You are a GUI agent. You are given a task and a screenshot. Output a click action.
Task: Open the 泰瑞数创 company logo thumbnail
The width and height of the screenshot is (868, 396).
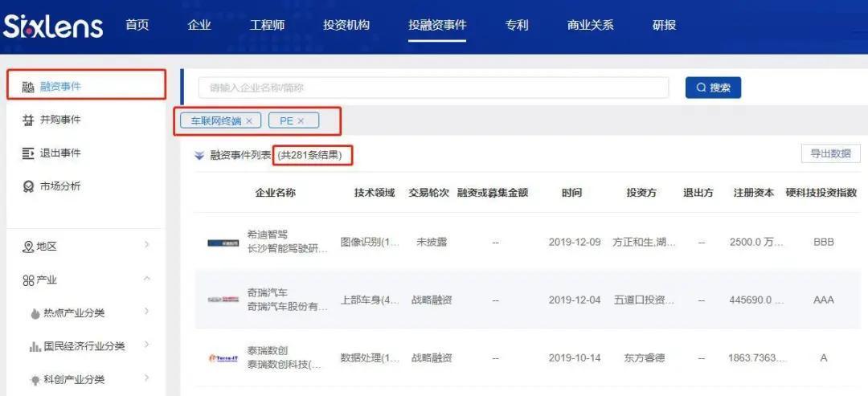[223, 358]
